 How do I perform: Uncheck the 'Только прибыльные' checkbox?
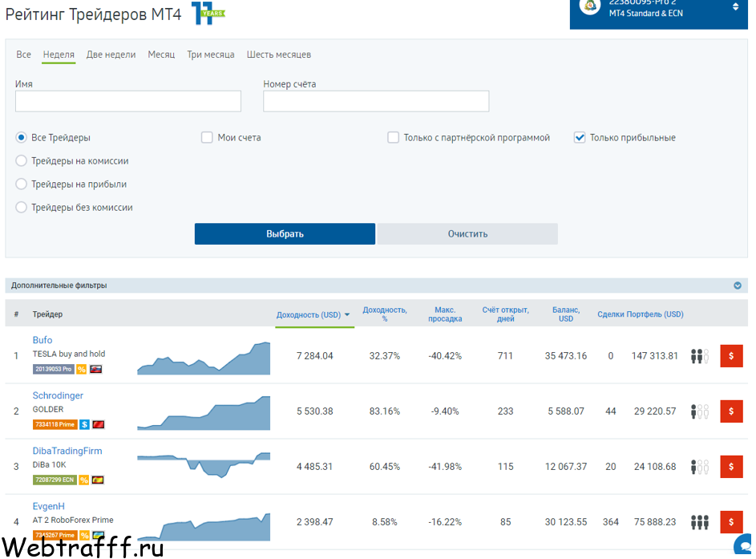[x=580, y=137]
